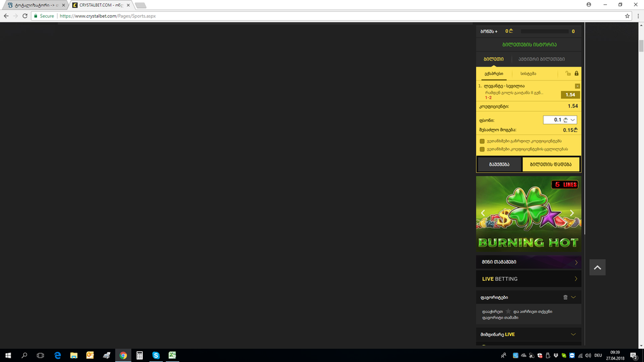
Task: Click the closed padlock icon in bet slip
Action: pyautogui.click(x=576, y=74)
